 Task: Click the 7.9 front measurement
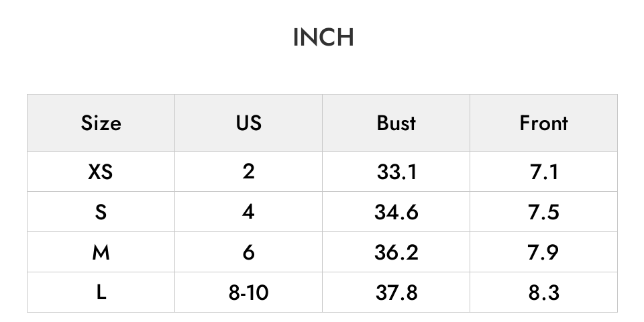543,252
